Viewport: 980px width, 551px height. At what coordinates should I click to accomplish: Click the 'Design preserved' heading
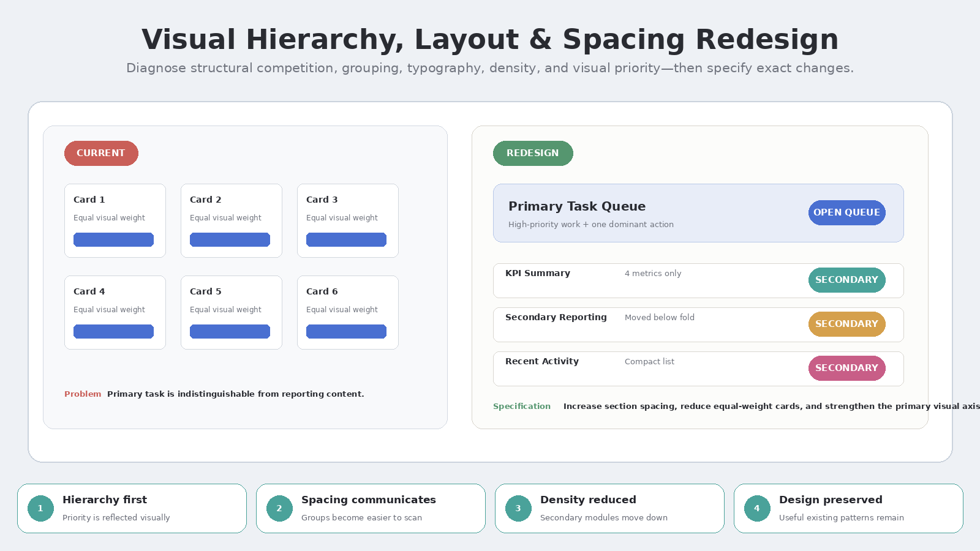(831, 500)
